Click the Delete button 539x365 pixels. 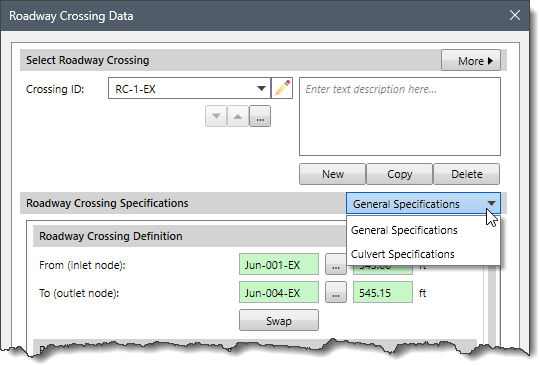[466, 174]
